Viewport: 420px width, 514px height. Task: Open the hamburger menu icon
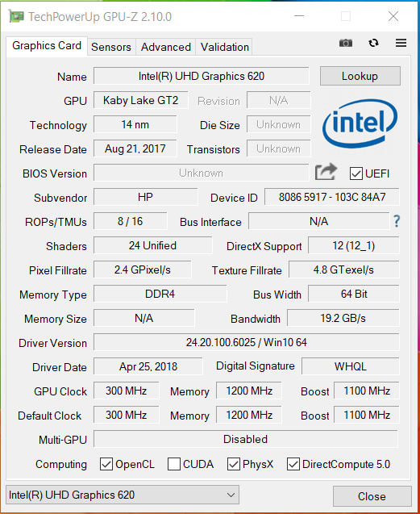(x=401, y=43)
